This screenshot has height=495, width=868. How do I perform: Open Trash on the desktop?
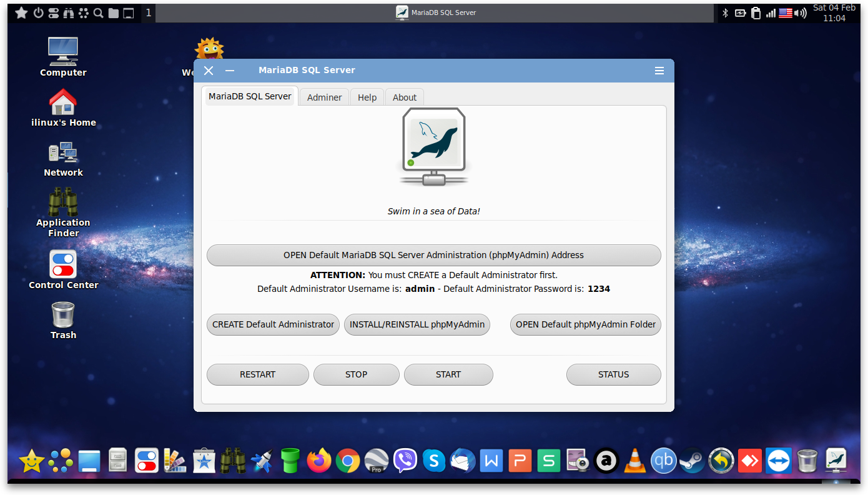coord(63,320)
